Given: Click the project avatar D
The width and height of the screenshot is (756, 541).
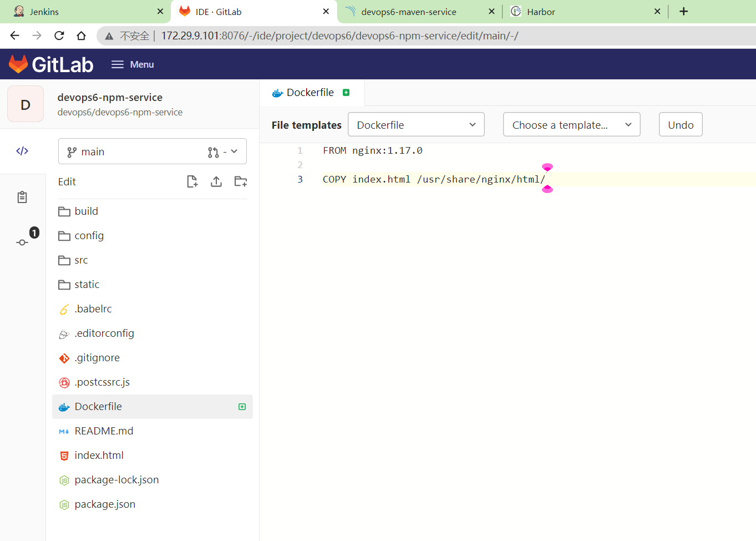Looking at the screenshot, I should click(26, 104).
